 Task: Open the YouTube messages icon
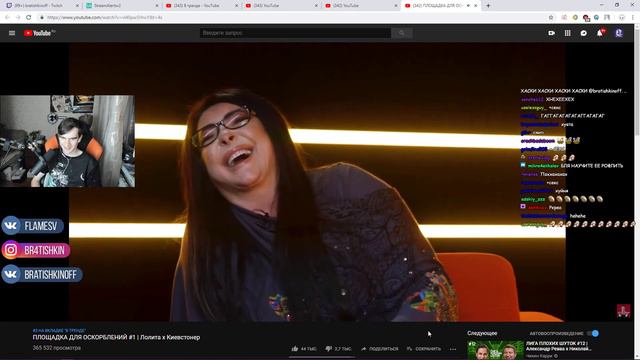click(584, 33)
